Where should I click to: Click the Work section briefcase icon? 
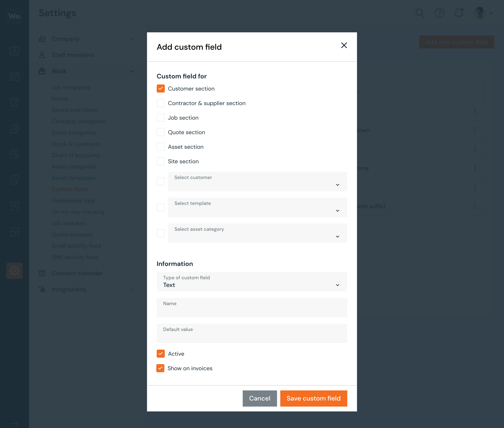point(42,71)
